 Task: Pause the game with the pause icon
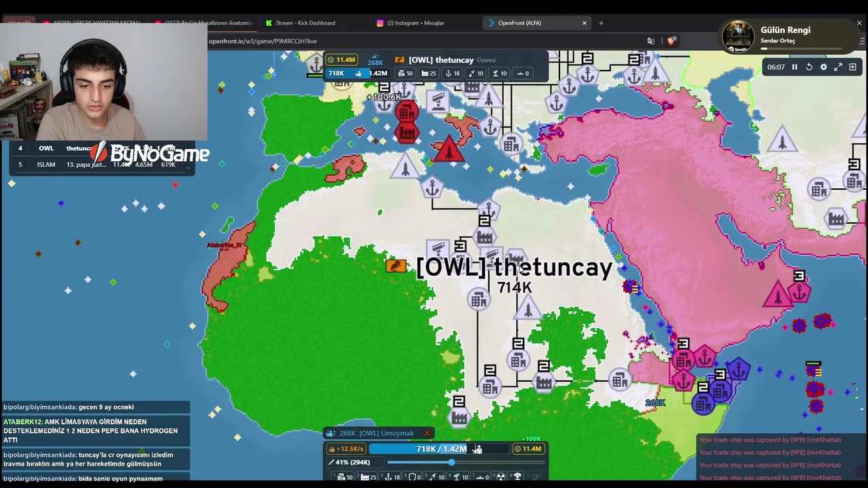click(795, 67)
